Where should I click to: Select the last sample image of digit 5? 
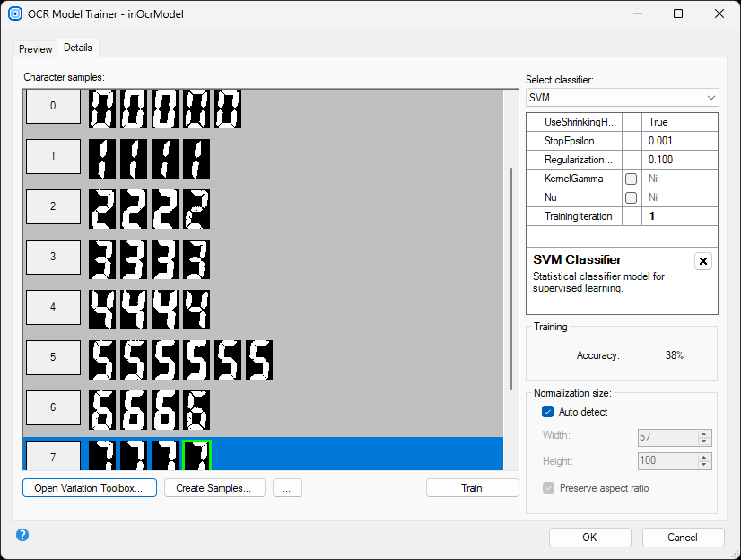(258, 360)
